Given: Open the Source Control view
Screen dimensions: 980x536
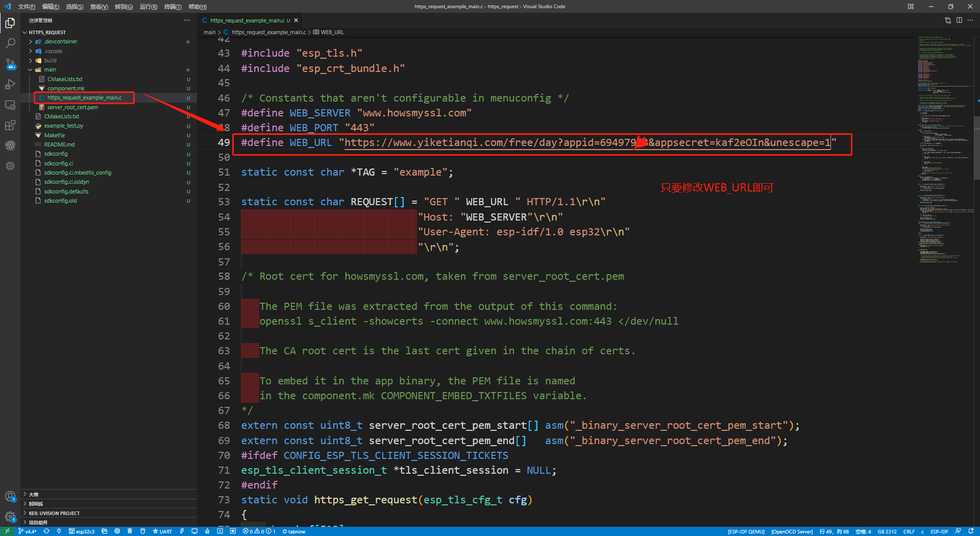Looking at the screenshot, I should pos(10,64).
